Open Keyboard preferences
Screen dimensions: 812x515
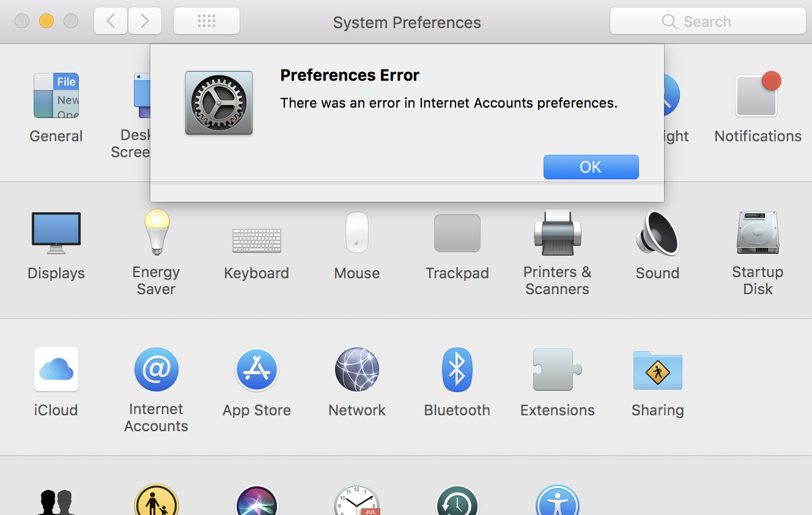click(x=257, y=240)
